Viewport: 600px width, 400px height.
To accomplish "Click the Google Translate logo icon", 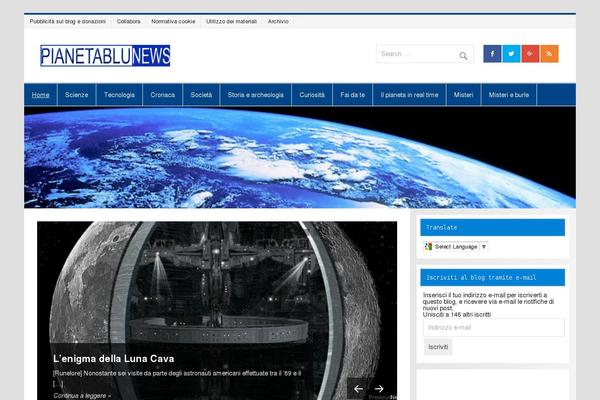I will coord(428,247).
